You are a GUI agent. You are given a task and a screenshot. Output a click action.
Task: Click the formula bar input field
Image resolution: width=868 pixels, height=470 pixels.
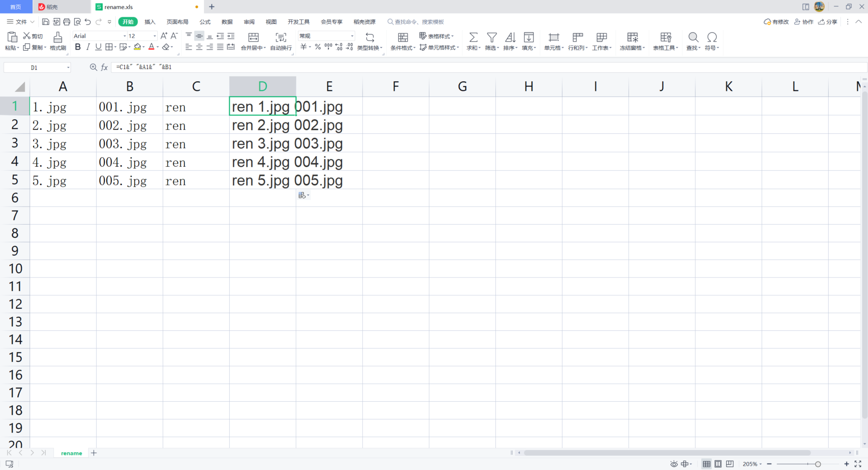(x=488, y=67)
